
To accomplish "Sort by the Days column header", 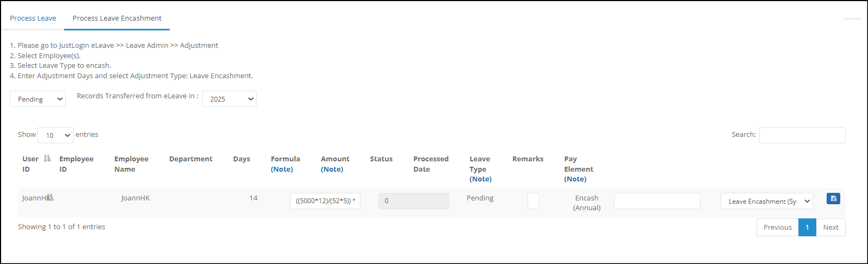I will (x=241, y=159).
